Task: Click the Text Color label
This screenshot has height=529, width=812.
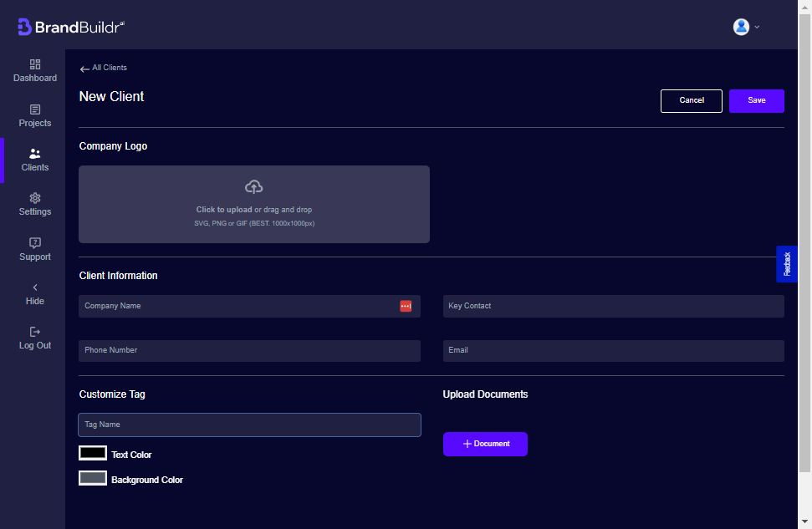Action: click(131, 455)
